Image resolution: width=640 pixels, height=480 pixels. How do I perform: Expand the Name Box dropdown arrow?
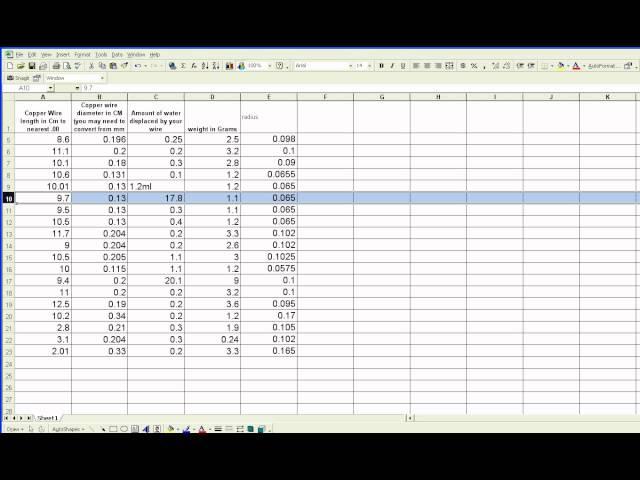click(51, 88)
